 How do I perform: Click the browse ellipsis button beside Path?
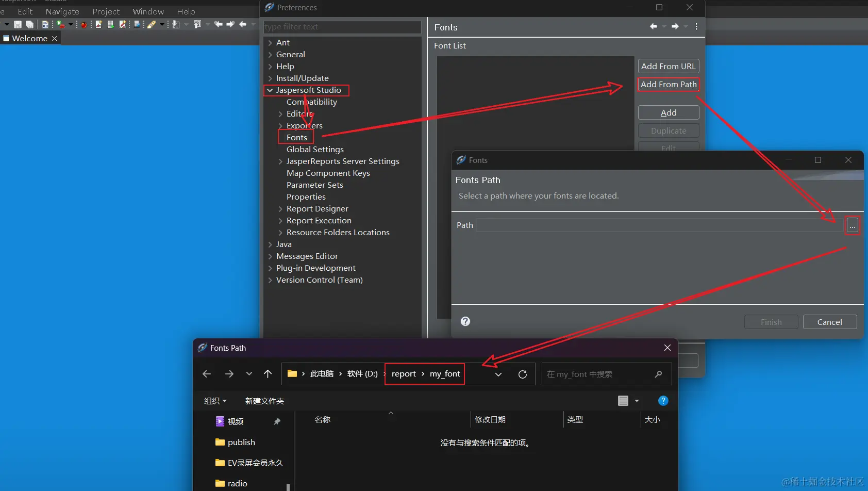coord(853,225)
